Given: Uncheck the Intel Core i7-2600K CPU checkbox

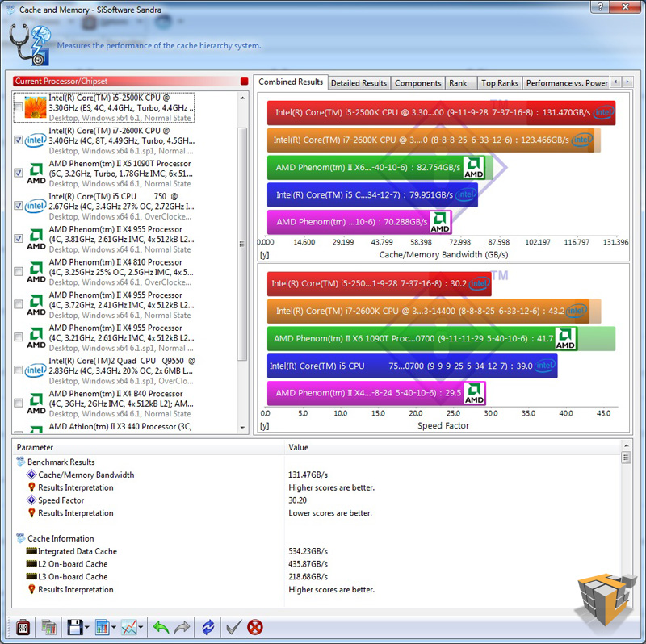Looking at the screenshot, I should [x=18, y=140].
